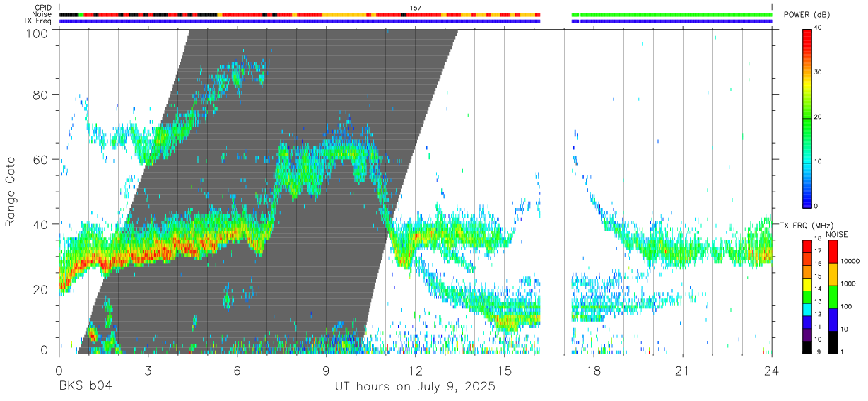Click the "30" label on the POWER scale
Image resolution: width=868 pixels, height=401 pixels.
817,73
